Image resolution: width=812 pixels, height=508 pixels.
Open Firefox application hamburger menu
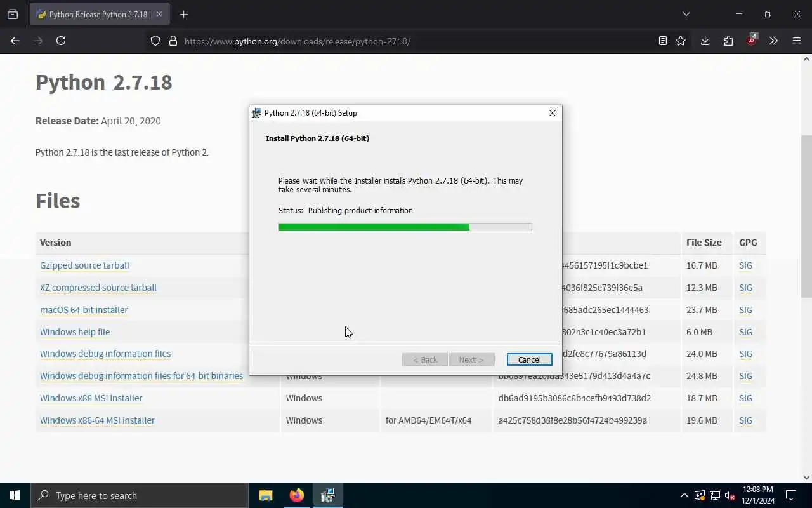[797, 41]
